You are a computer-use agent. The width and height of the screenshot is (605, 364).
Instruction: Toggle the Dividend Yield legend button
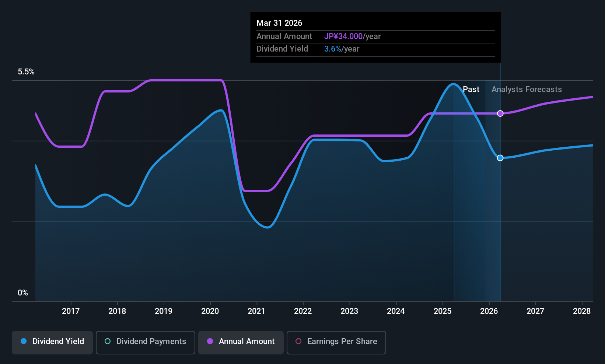(x=52, y=343)
